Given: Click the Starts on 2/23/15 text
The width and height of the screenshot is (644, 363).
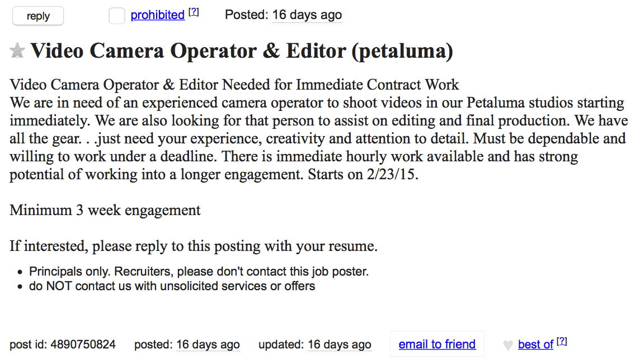Looking at the screenshot, I should pos(363,175).
